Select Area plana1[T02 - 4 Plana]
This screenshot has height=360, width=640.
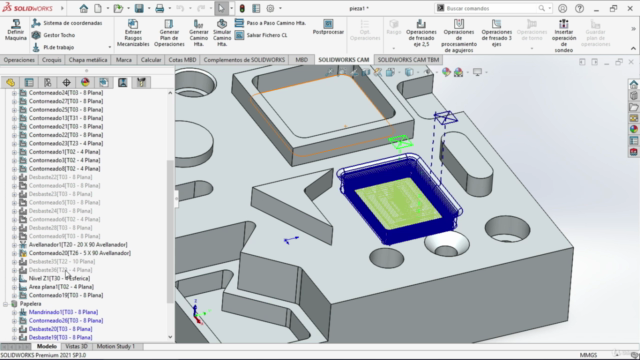(x=61, y=287)
